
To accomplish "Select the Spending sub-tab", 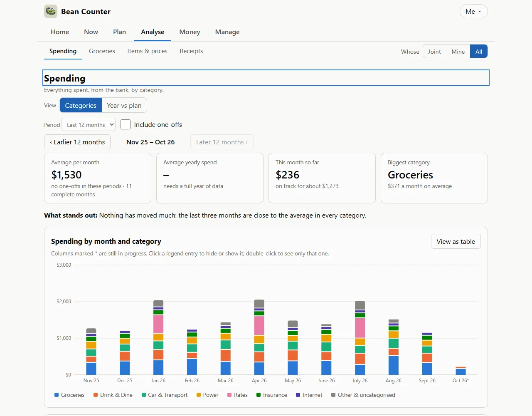I will coord(63,51).
